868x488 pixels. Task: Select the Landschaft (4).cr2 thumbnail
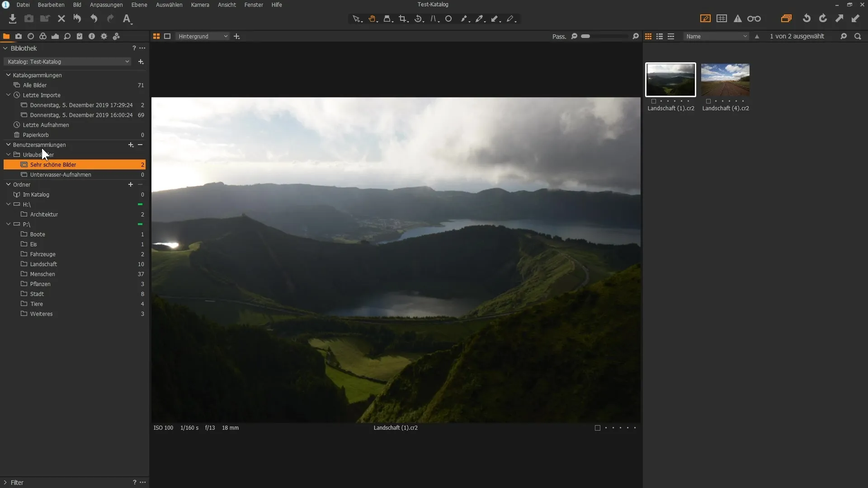(725, 80)
